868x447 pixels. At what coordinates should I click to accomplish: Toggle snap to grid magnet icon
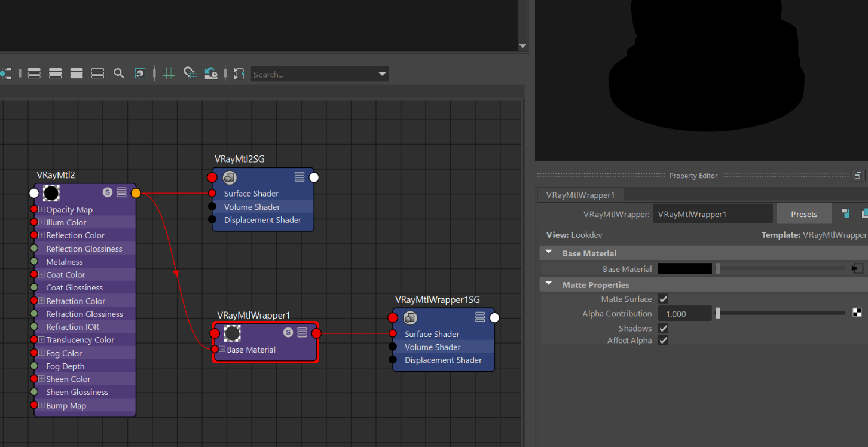click(190, 74)
